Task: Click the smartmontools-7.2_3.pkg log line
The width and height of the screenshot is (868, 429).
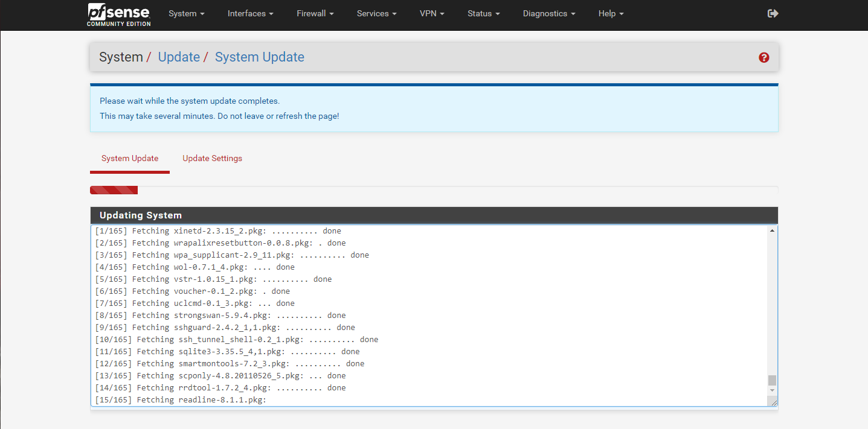Action: click(230, 364)
